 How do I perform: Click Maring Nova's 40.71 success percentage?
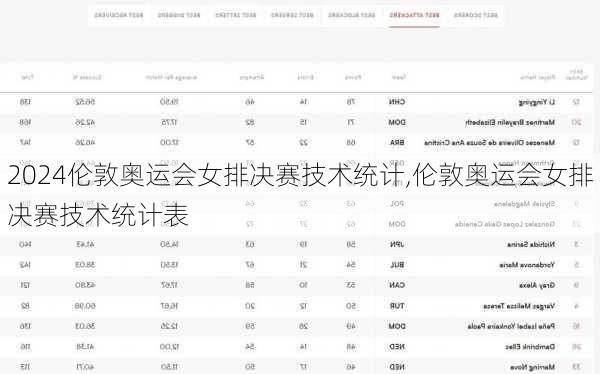[x=85, y=367]
